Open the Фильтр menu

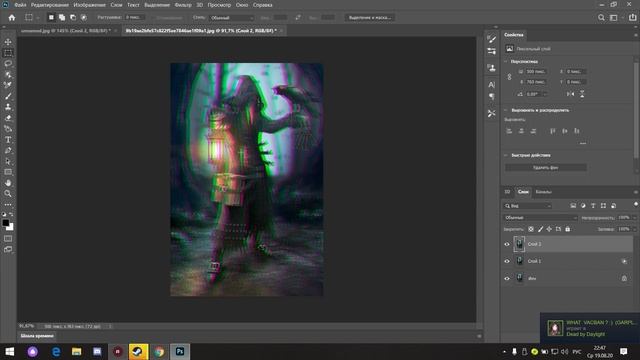(x=183, y=5)
